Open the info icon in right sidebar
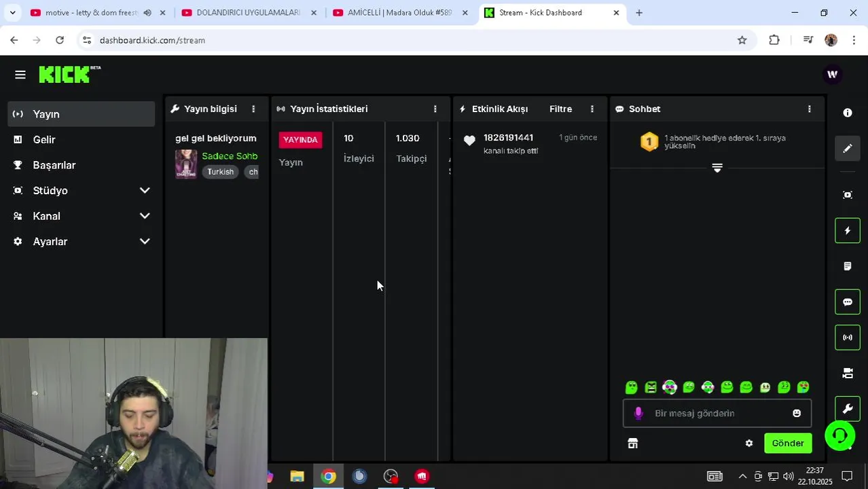 [848, 113]
